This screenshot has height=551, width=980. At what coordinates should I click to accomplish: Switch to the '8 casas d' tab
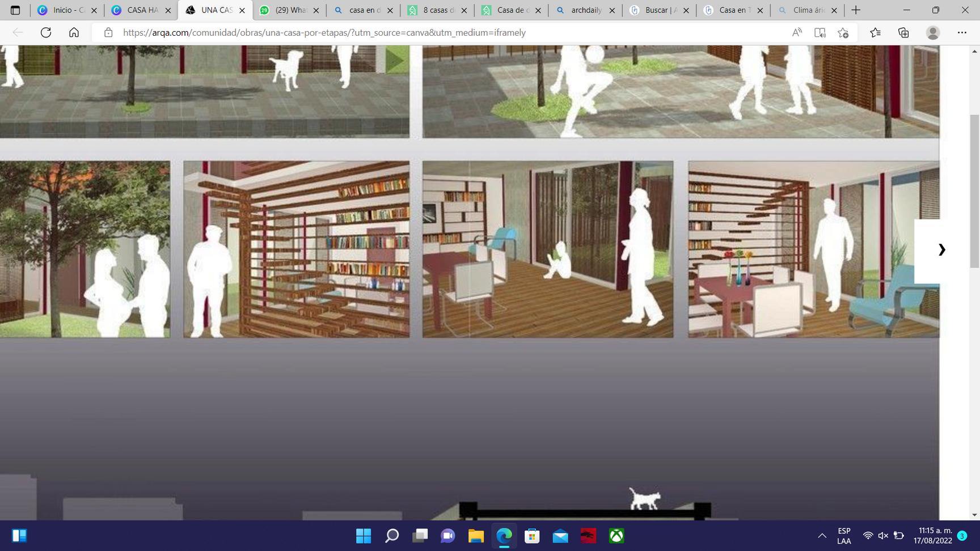(x=437, y=10)
